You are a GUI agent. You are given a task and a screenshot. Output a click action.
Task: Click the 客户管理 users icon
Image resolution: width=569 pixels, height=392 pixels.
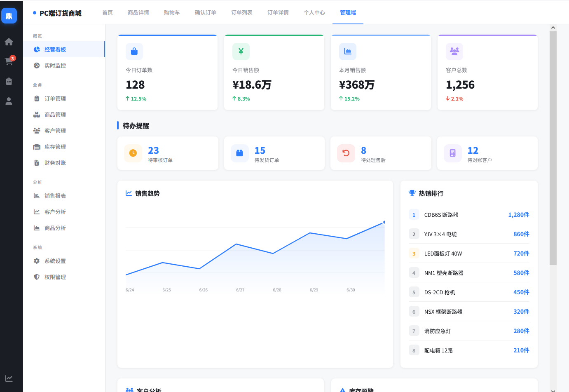37,131
